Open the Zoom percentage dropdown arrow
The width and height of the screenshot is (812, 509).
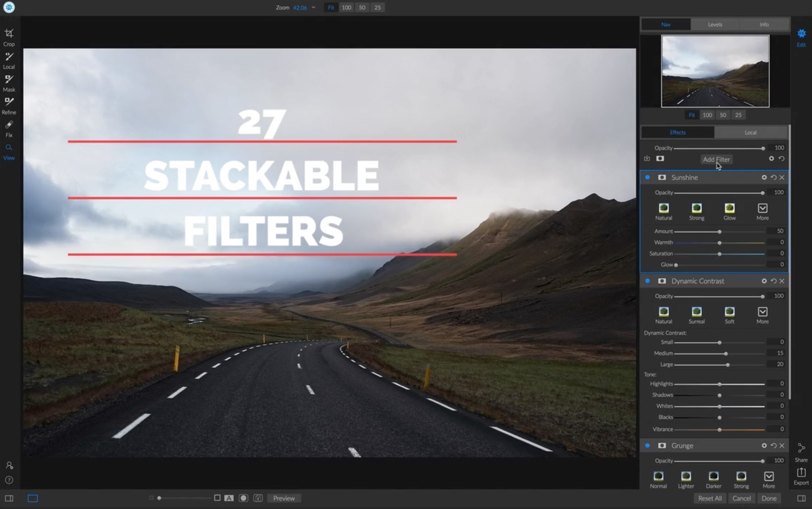click(314, 7)
